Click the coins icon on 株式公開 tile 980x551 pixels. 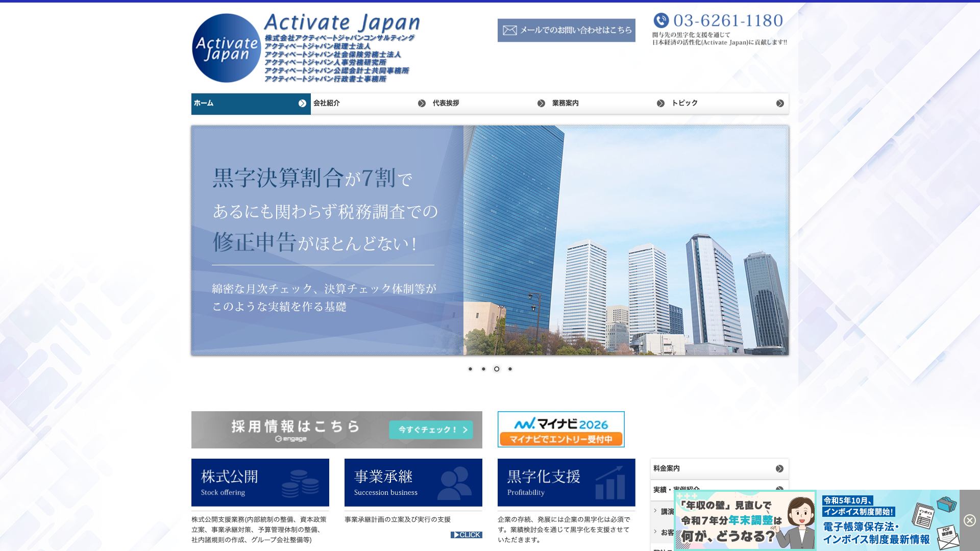[300, 484]
